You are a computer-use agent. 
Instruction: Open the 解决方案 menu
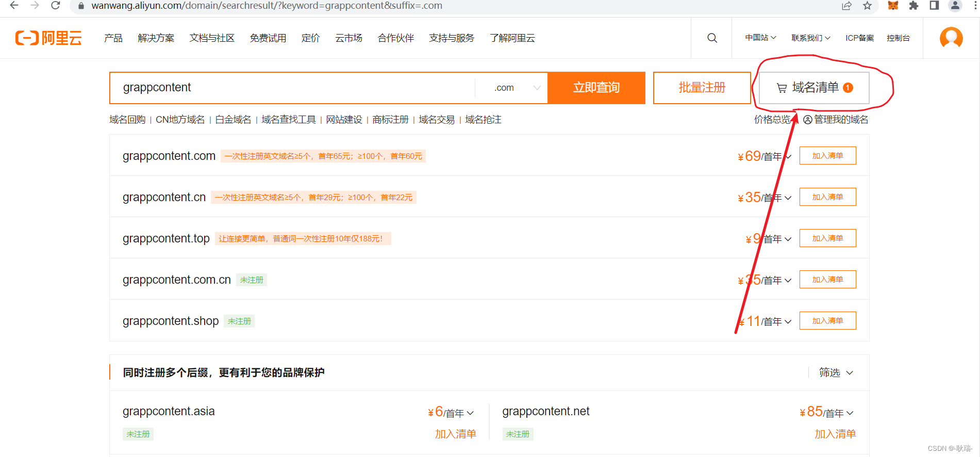coord(156,38)
